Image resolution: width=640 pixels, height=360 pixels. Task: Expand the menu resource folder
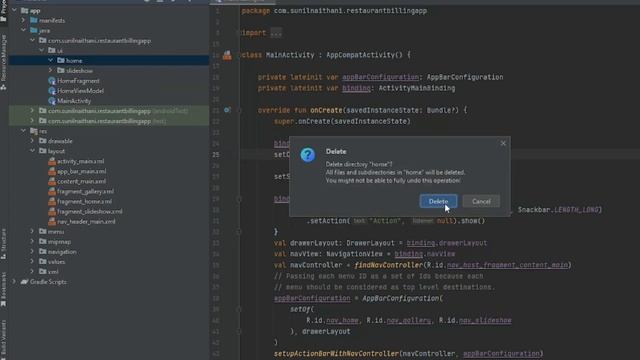(32, 231)
